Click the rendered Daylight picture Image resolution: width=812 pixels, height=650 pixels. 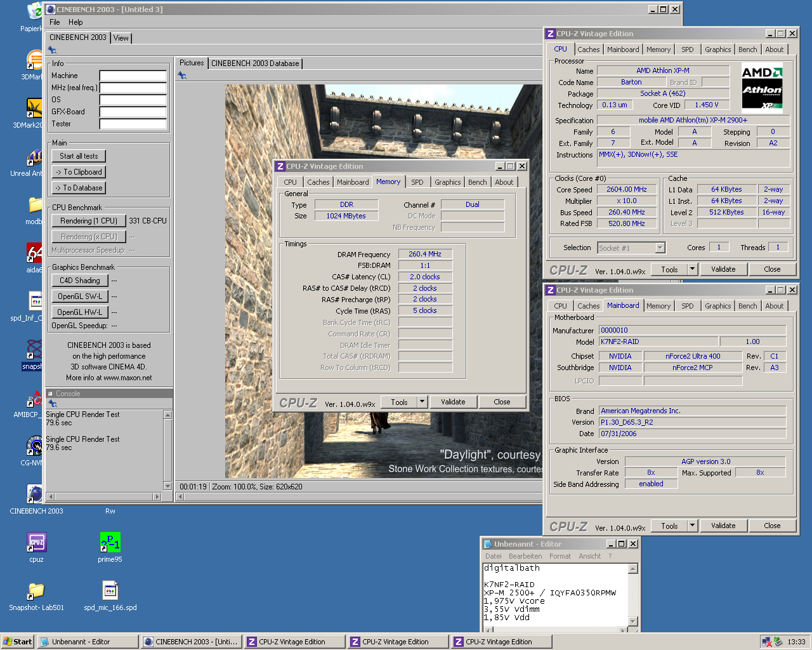384,281
